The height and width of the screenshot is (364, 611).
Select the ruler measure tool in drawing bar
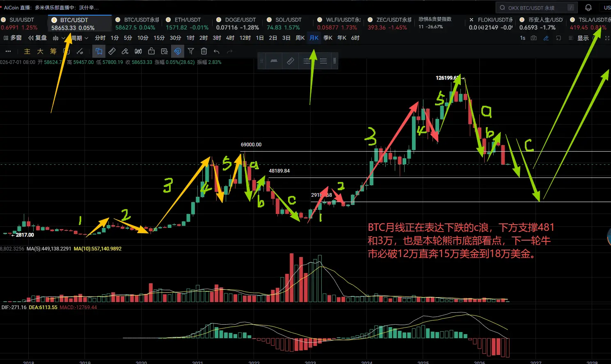click(x=112, y=51)
